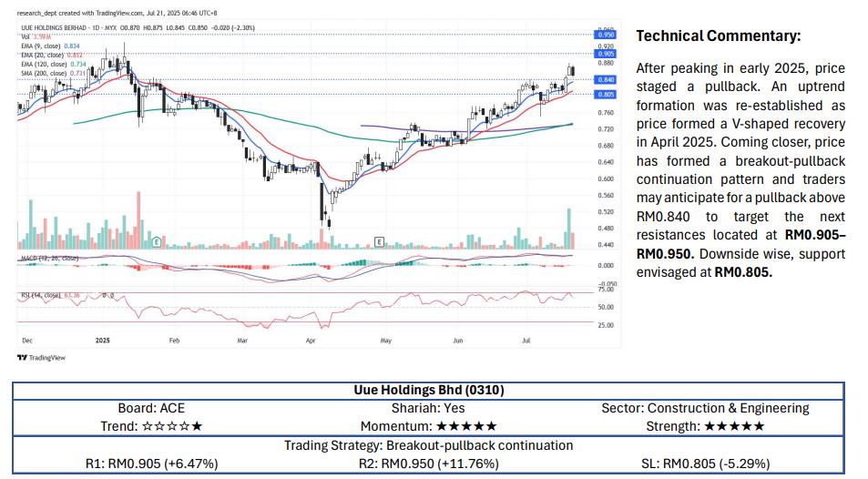
Task: Click the 0.000 level on MACD axis
Action: click(607, 266)
